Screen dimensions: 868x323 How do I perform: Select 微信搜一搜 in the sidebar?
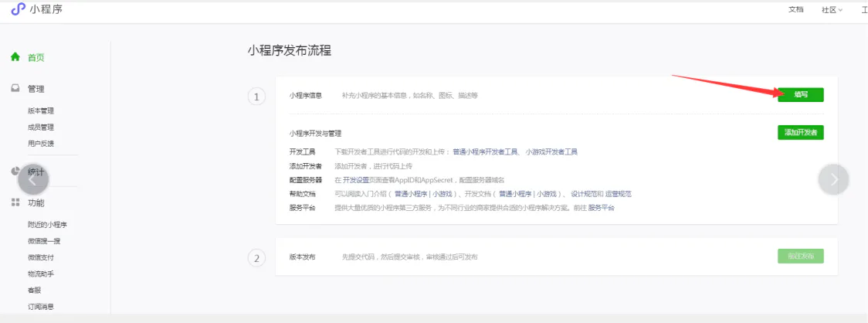click(x=44, y=241)
